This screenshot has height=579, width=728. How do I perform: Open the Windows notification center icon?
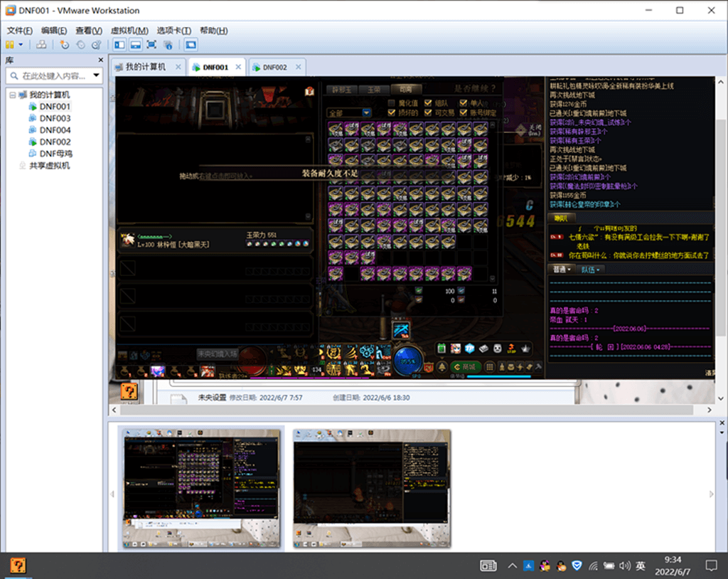pyautogui.click(x=711, y=565)
